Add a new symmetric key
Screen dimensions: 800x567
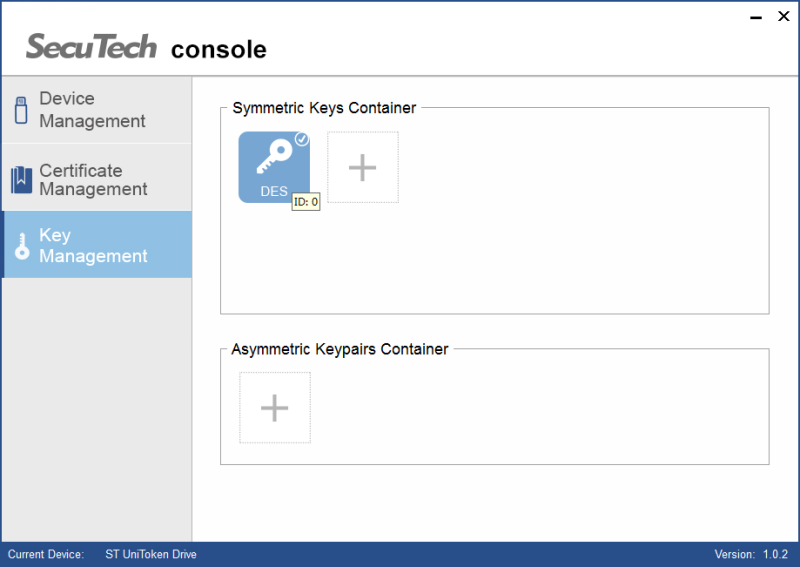click(363, 167)
